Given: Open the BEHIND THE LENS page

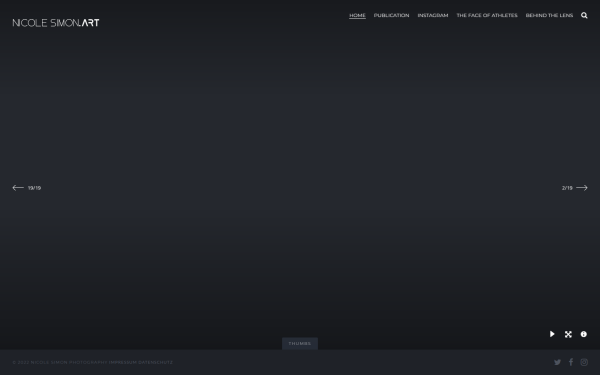Looking at the screenshot, I should (x=549, y=15).
